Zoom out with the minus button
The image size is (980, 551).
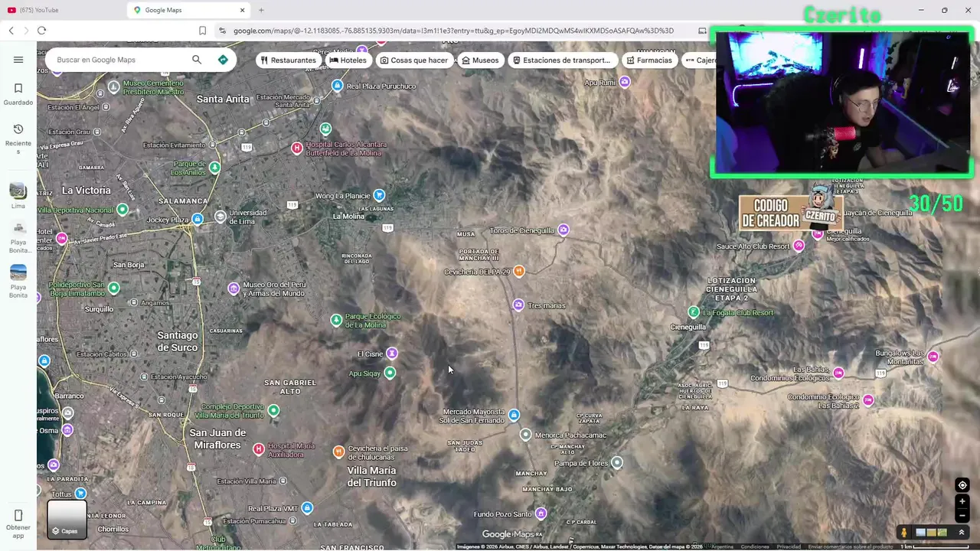point(962,515)
